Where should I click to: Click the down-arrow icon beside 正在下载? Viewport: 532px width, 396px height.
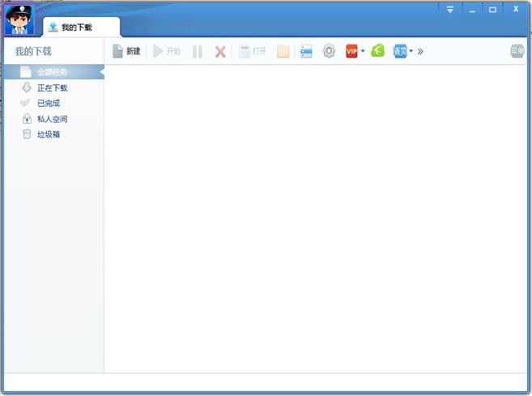(x=27, y=87)
